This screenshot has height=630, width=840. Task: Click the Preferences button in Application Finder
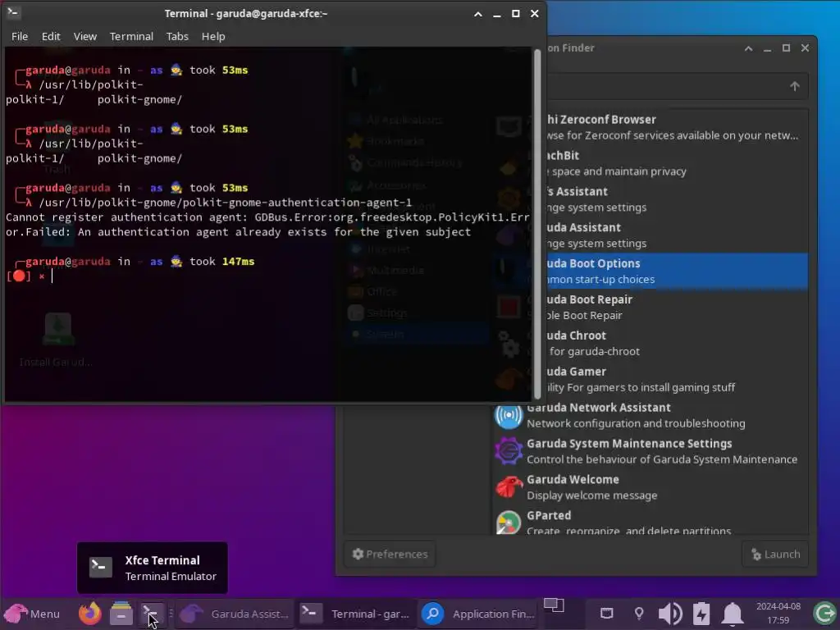390,554
